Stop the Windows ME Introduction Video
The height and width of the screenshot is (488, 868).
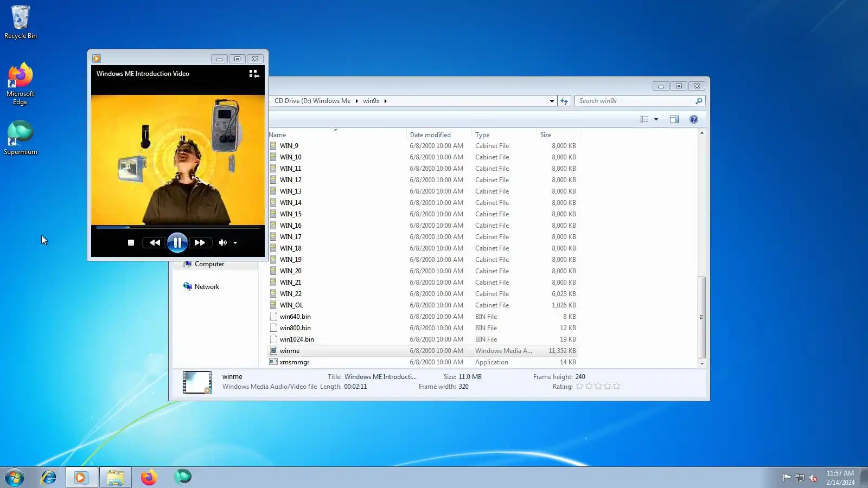[x=131, y=243]
